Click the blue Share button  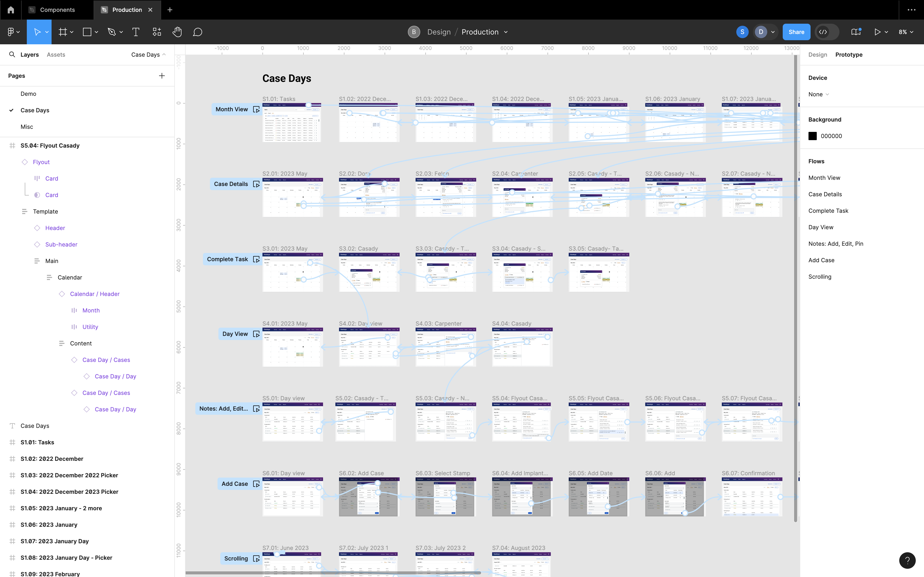click(x=796, y=32)
